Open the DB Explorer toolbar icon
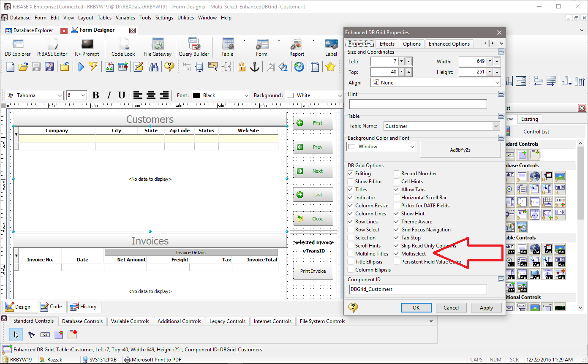The image size is (588, 364). click(18, 47)
